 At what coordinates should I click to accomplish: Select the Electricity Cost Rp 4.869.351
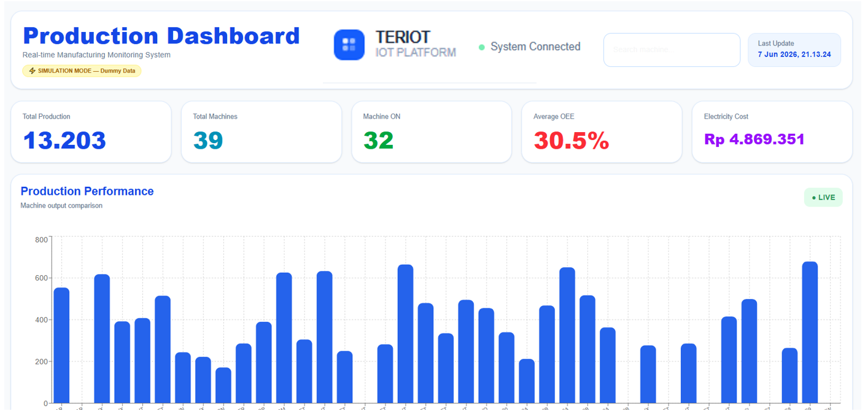(x=754, y=139)
